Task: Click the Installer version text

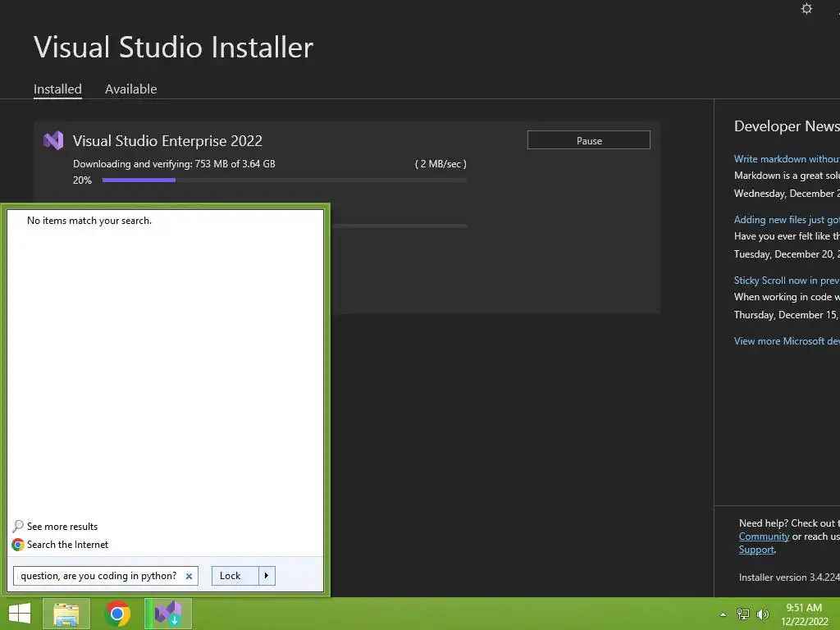Action: pyautogui.click(x=789, y=577)
